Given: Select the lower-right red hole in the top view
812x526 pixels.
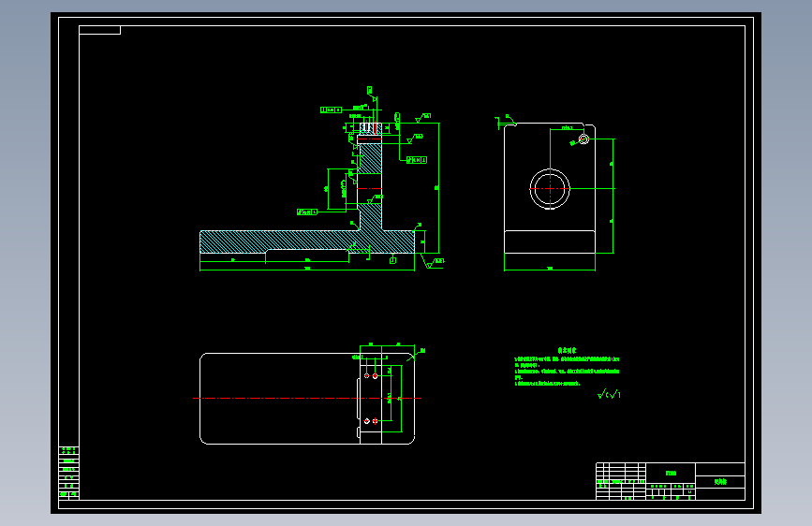Looking at the screenshot, I should pyautogui.click(x=375, y=421).
